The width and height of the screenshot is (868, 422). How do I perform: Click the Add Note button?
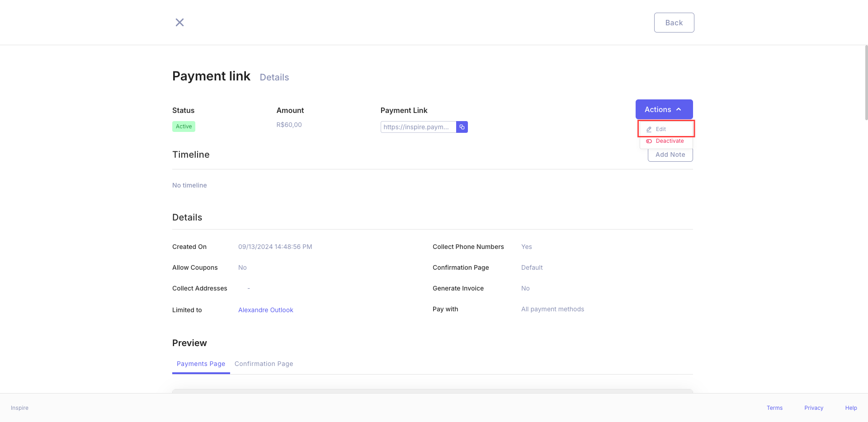pyautogui.click(x=670, y=155)
